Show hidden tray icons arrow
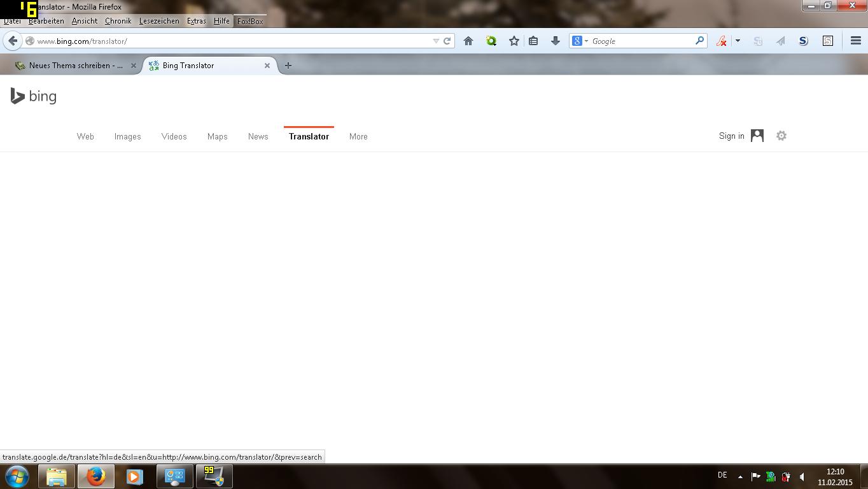Screen dimensions: 868x489 click(x=740, y=476)
